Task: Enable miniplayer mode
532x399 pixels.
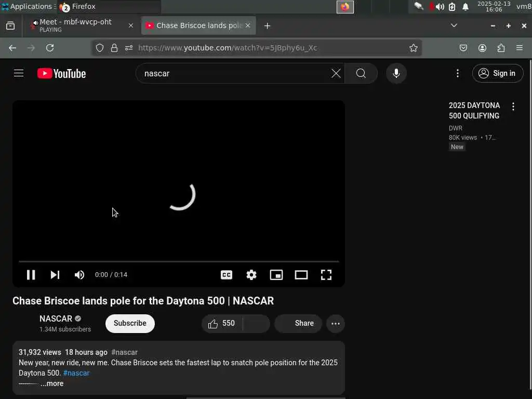Action: 276,275
